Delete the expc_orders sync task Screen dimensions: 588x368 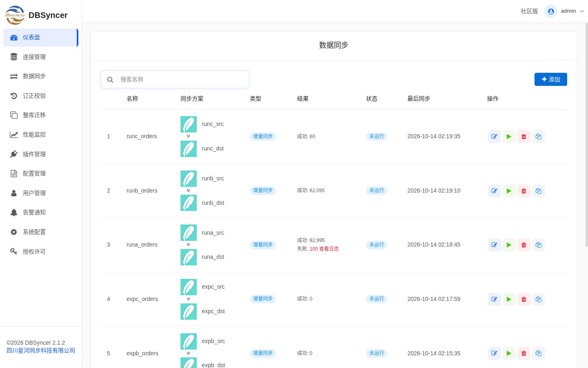point(524,299)
